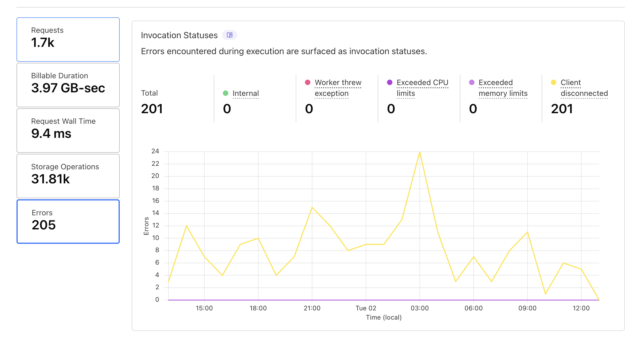Click the Total 201 count
This screenshot has width=644, height=364.
[152, 109]
